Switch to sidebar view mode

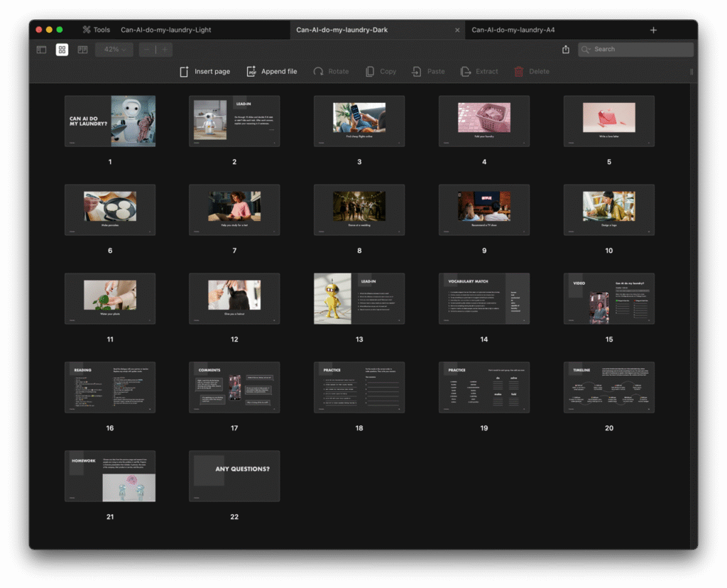[42, 50]
